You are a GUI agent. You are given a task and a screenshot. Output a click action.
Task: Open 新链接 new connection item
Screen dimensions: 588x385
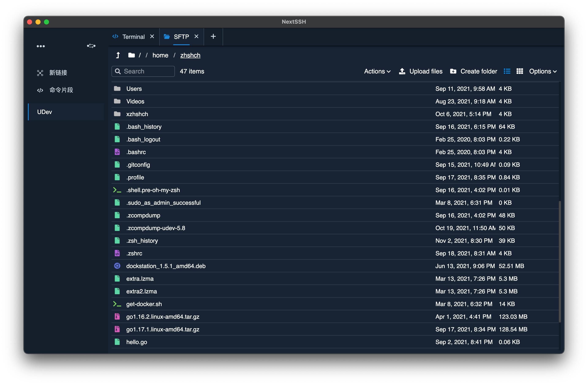pyautogui.click(x=58, y=73)
